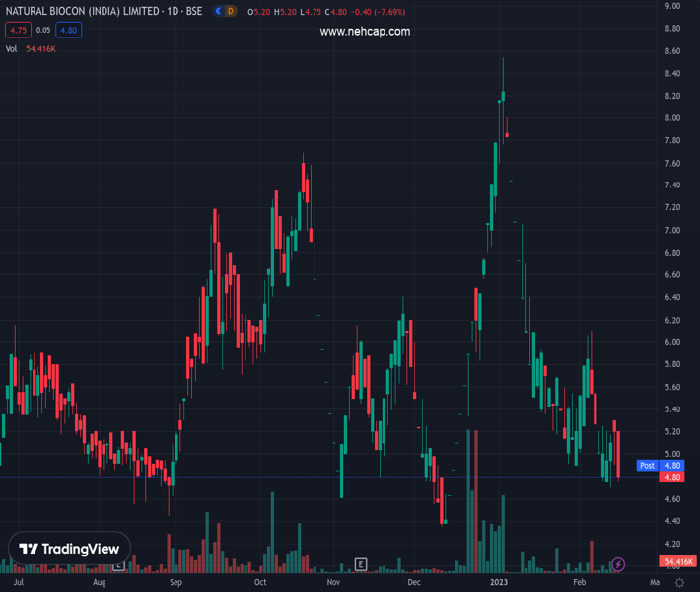Click the purple lightning bolt event icon
This screenshot has height=592, width=700.
pyautogui.click(x=618, y=564)
